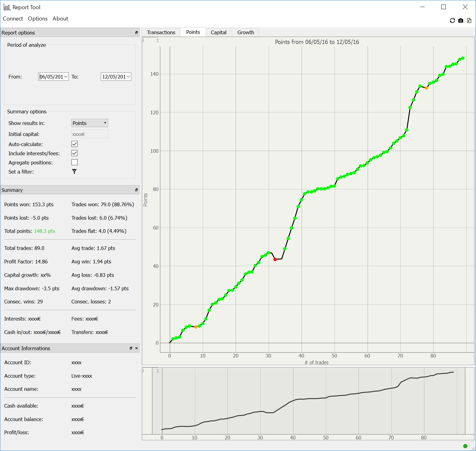Open the Connect menu
476x451 pixels.
[13, 19]
